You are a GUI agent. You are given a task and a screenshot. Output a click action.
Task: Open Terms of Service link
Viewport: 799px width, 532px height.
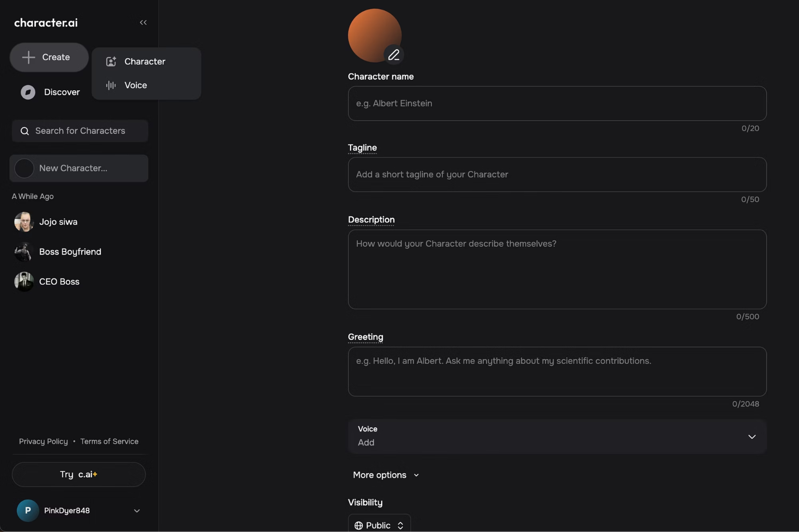pyautogui.click(x=109, y=441)
